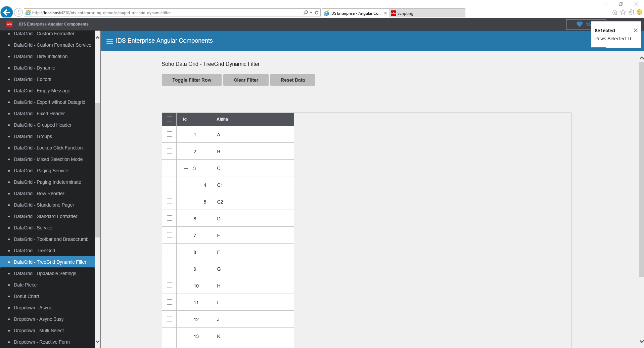Viewport: 644px width, 348px height.
Task: Check the checkbox for row H
Action: click(x=170, y=285)
